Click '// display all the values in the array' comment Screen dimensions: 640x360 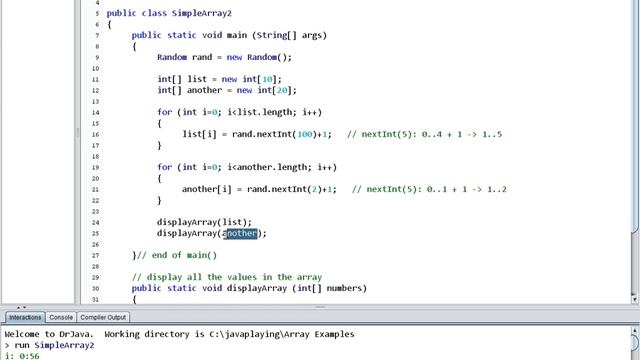point(227,277)
